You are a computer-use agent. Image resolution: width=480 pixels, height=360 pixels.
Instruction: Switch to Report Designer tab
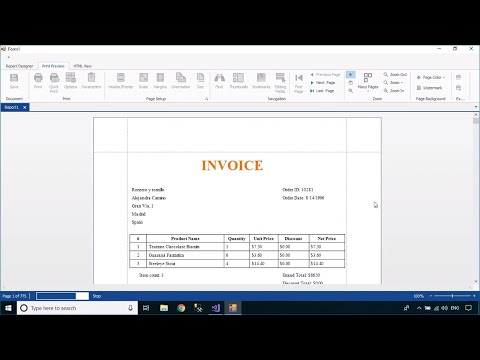19,66
